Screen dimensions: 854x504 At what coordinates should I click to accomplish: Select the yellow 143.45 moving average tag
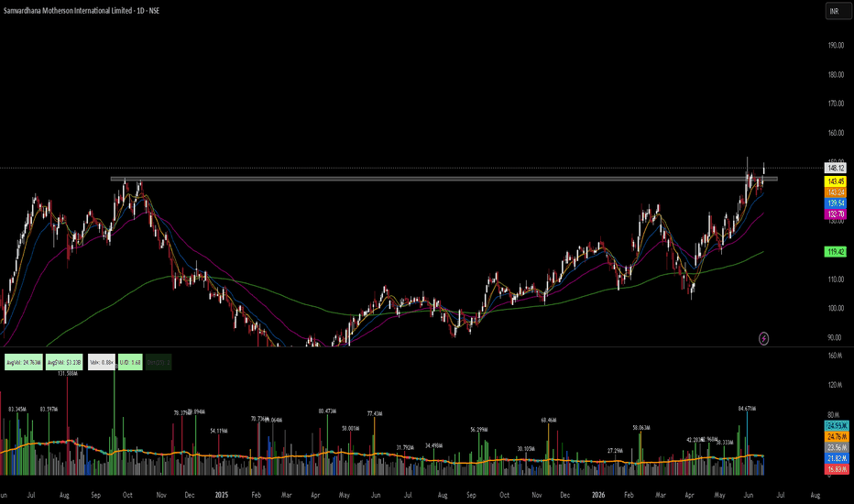click(x=836, y=181)
